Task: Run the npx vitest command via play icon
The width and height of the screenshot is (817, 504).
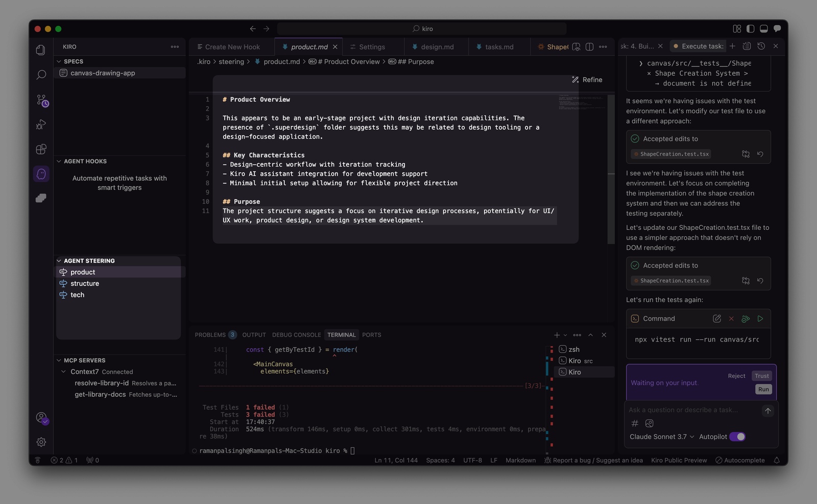Action: [x=760, y=318]
